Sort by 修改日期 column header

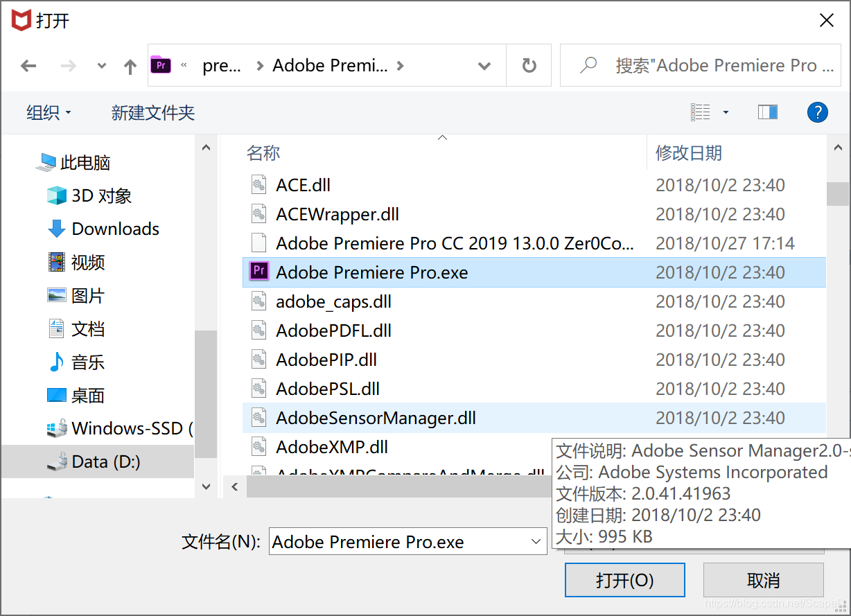click(x=689, y=152)
